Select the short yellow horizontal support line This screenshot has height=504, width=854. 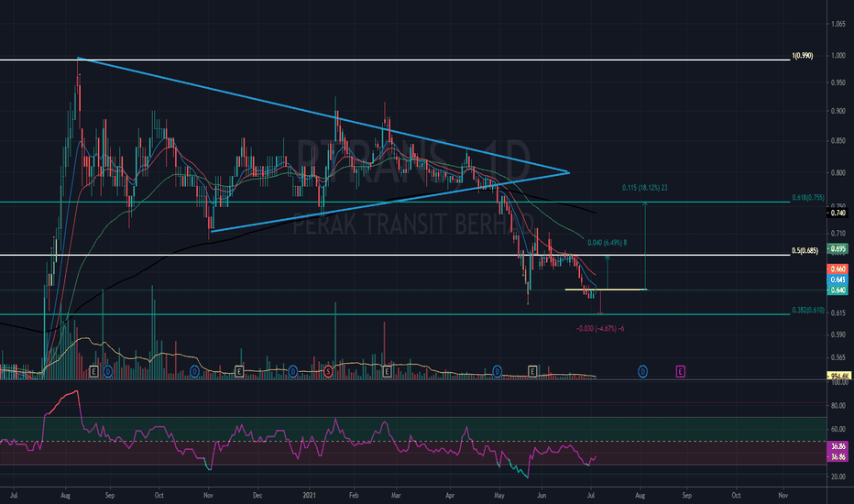(x=606, y=290)
